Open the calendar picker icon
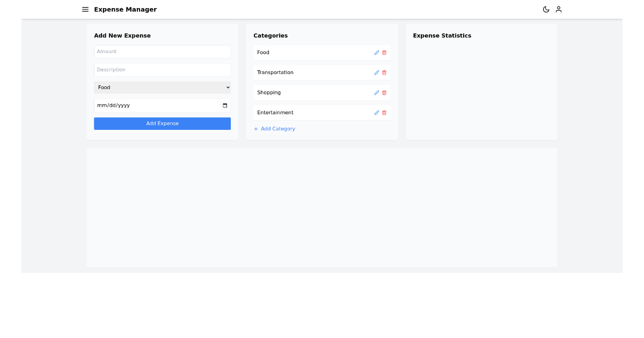Viewport: 644px width, 338px height. click(224, 105)
